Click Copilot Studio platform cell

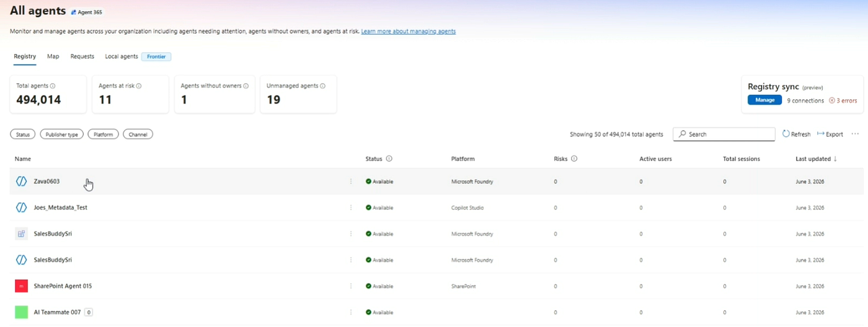pyautogui.click(x=467, y=207)
